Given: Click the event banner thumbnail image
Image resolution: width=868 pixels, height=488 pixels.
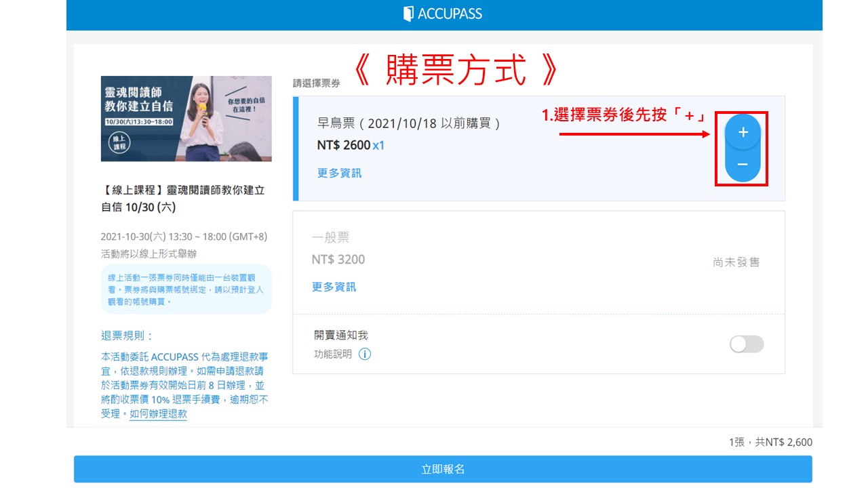Looking at the screenshot, I should point(186,119).
